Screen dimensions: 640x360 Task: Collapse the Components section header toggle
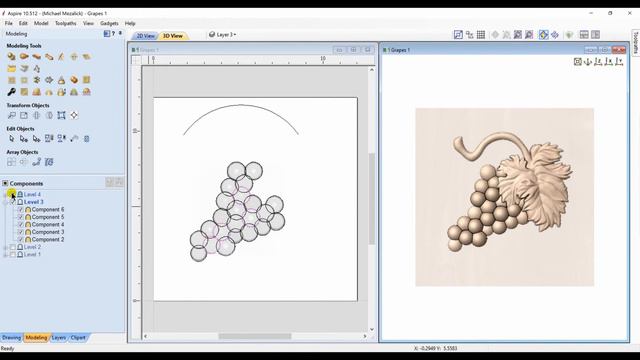[5, 183]
